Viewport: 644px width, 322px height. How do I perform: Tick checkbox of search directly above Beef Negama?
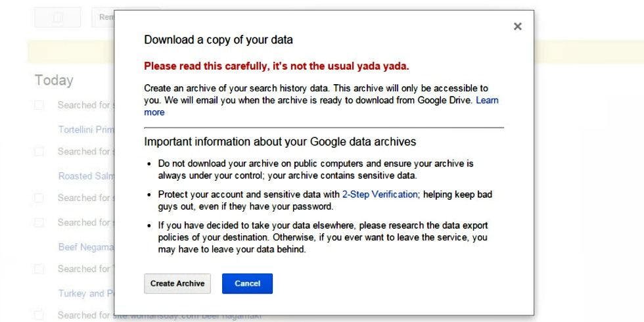39,223
